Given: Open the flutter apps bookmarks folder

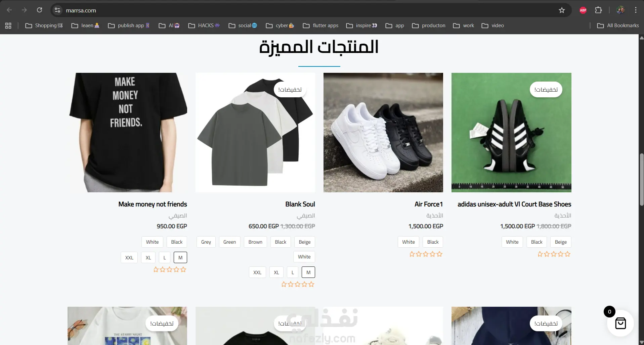Looking at the screenshot, I should click(320, 26).
